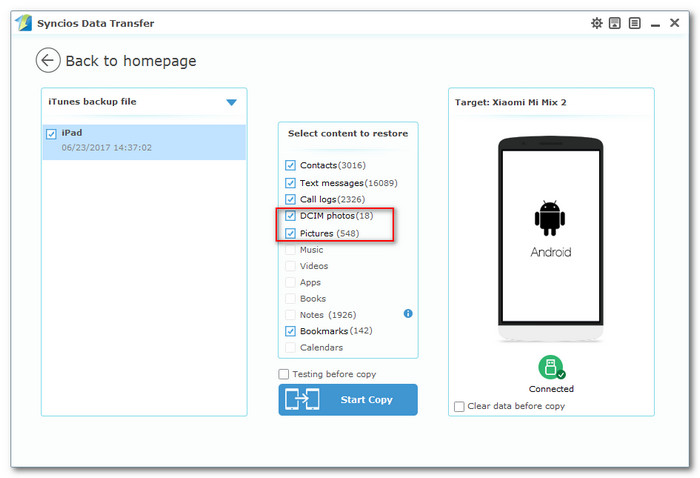Viewport: 700px width, 478px height.
Task: Toggle DCIM photos(18) checkbox
Action: (290, 216)
